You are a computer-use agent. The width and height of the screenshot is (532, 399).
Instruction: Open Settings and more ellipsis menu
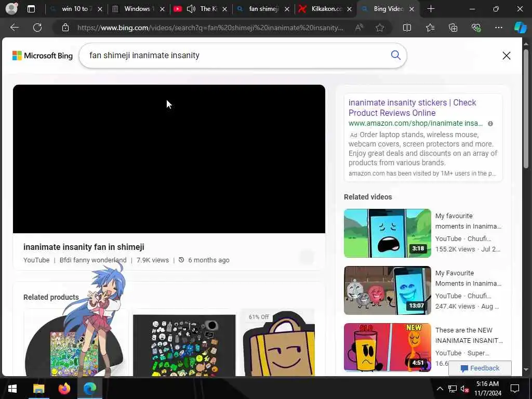coord(498,28)
